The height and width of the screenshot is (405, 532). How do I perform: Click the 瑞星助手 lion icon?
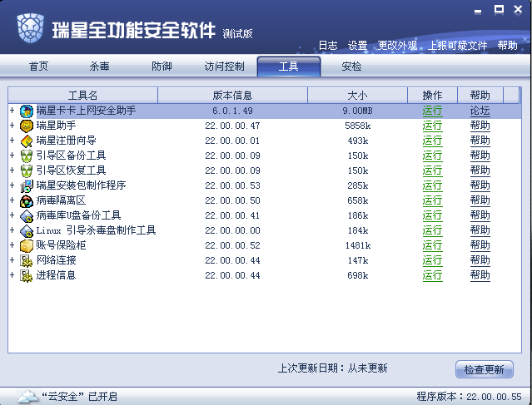pyautogui.click(x=27, y=126)
